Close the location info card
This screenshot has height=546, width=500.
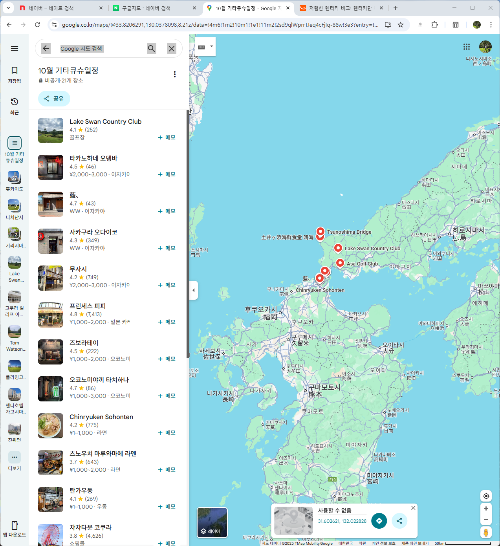coord(413,508)
